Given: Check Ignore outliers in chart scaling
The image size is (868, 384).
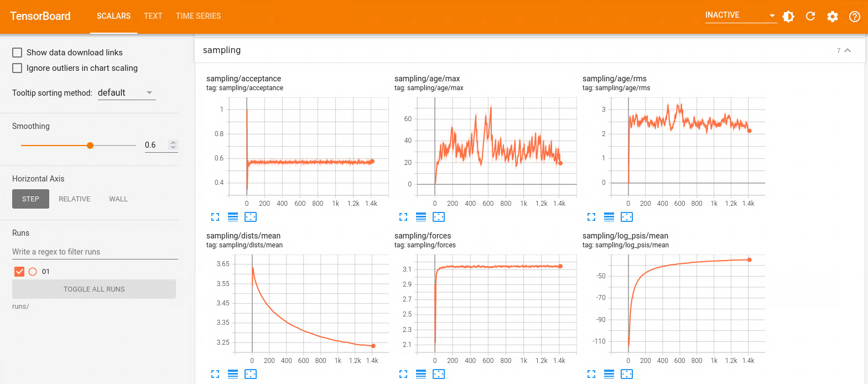Looking at the screenshot, I should pos(17,68).
